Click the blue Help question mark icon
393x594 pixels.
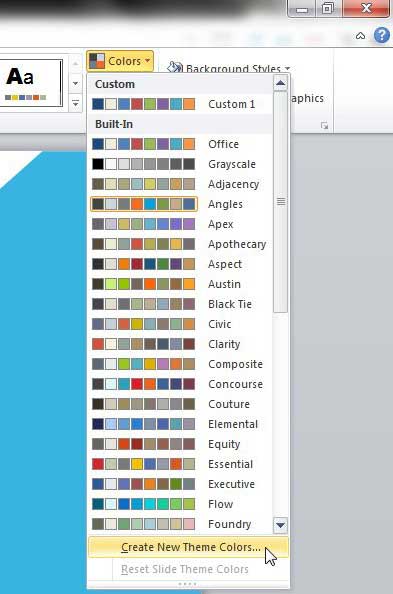tap(381, 36)
